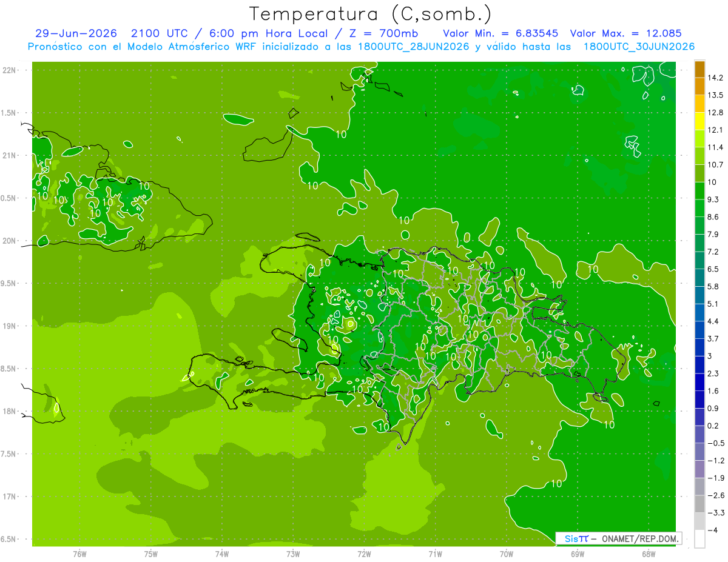The width and height of the screenshot is (728, 562).
Task: Click the 68W longitude axis label
Action: (649, 554)
